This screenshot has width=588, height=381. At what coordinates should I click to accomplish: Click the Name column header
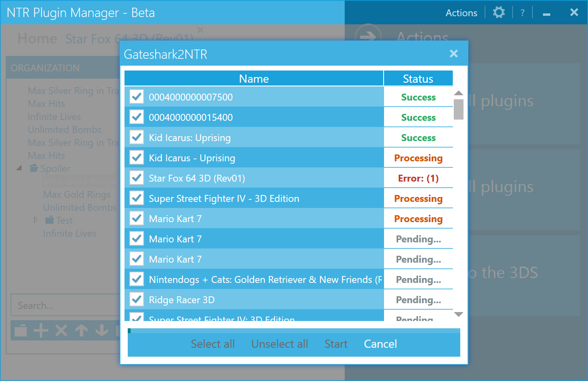pyautogui.click(x=254, y=78)
